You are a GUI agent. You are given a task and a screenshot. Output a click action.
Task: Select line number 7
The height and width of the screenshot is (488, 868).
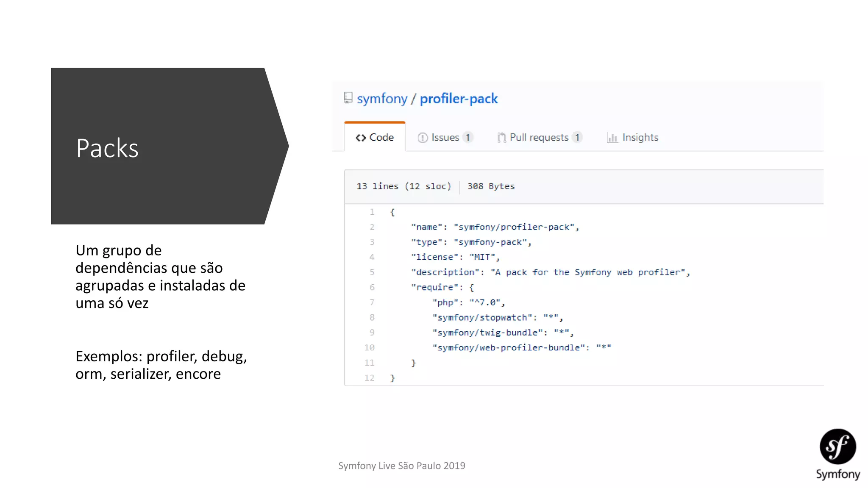pos(372,302)
